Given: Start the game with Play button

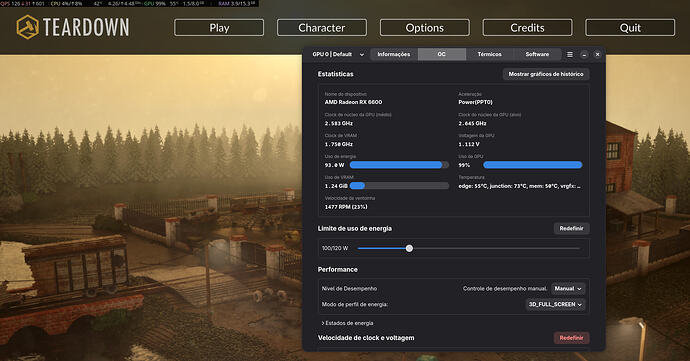Looking at the screenshot, I should 219,28.
